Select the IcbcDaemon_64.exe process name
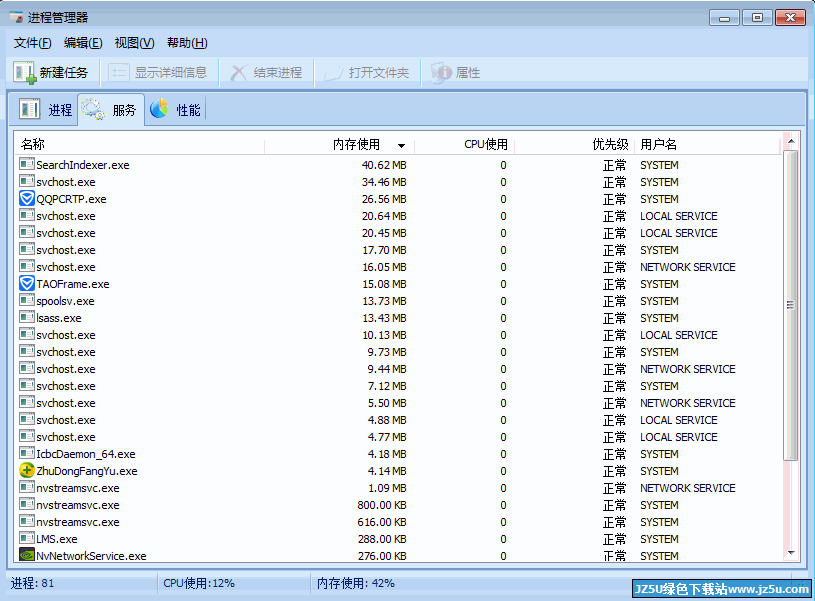 coord(86,454)
